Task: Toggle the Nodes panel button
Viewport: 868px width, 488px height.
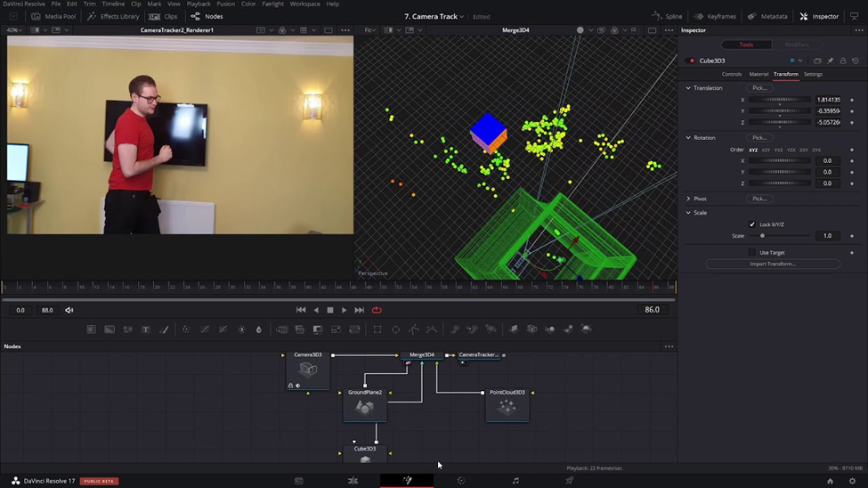Action: 207,17
